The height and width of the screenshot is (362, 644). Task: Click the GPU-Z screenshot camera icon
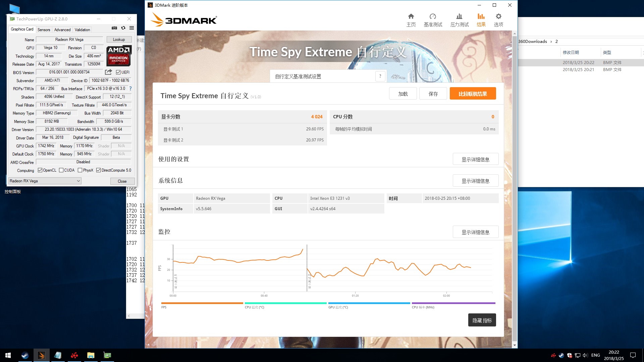(114, 28)
